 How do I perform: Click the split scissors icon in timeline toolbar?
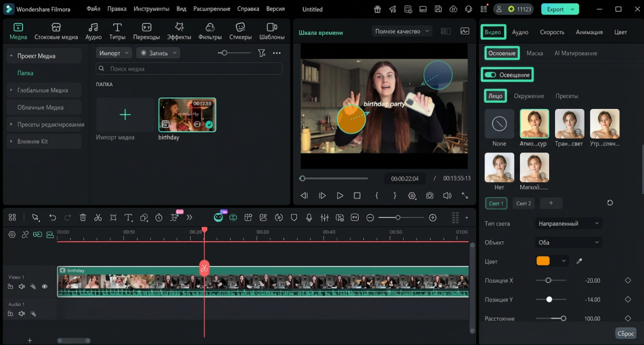tap(98, 218)
